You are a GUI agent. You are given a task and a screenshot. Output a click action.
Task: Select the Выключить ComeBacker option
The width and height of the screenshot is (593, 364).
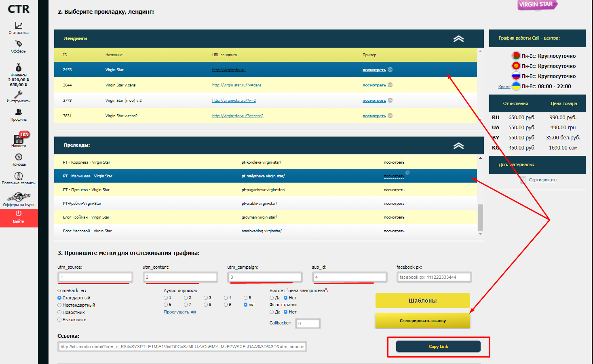point(59,320)
